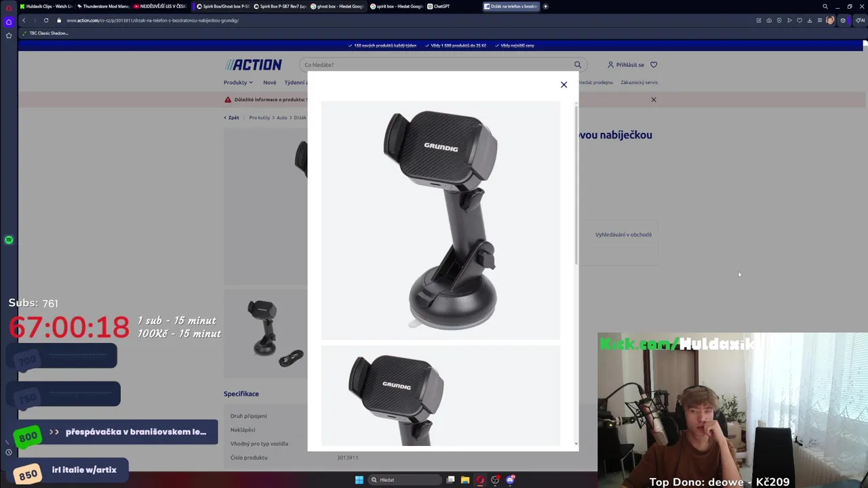Open Spotify in Opera sidebar

[9, 240]
